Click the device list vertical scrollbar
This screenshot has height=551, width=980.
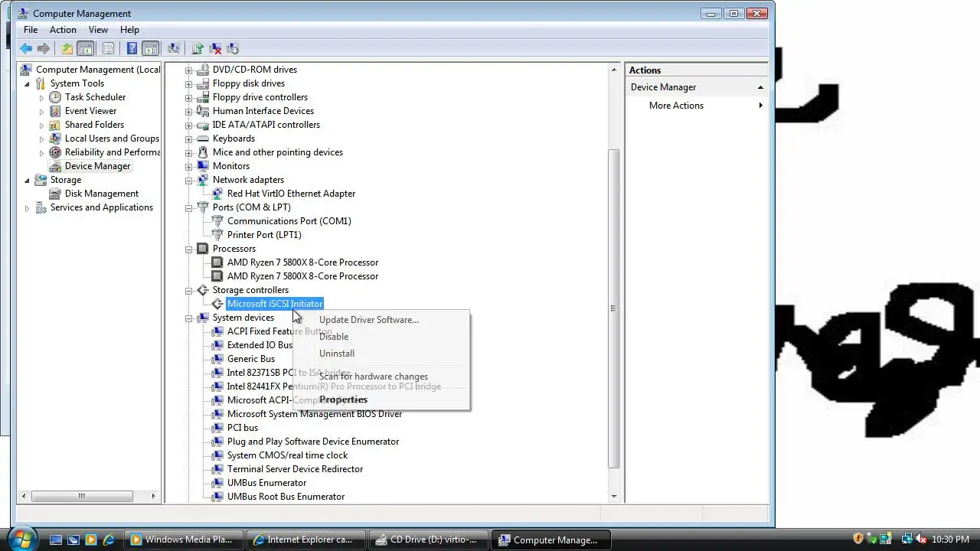tap(613, 308)
